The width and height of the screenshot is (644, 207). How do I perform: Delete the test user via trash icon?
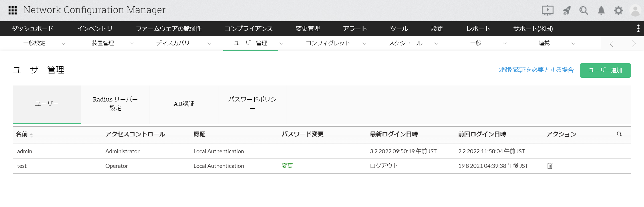(550, 166)
